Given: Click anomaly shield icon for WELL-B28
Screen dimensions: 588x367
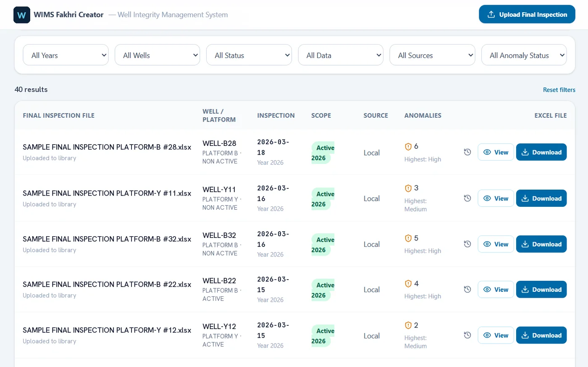Looking at the screenshot, I should pos(408,146).
